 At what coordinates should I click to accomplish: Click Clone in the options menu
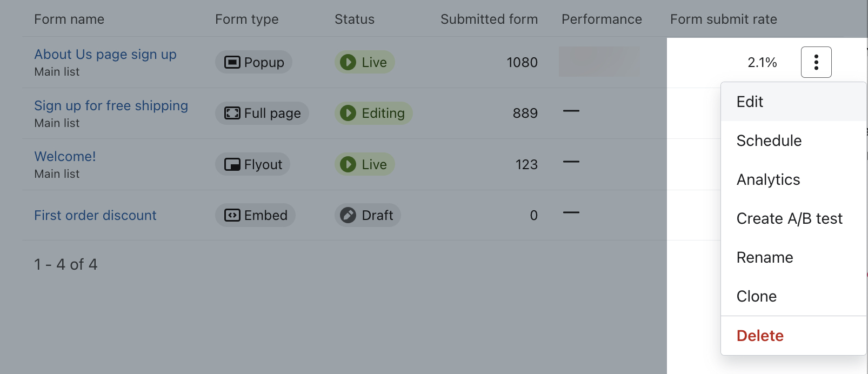pos(757,296)
